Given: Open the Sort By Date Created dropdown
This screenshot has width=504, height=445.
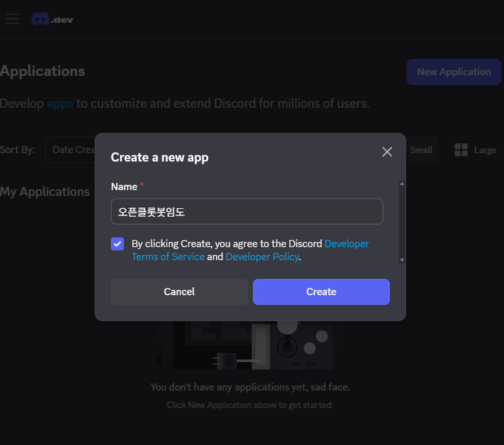Looking at the screenshot, I should [x=71, y=150].
